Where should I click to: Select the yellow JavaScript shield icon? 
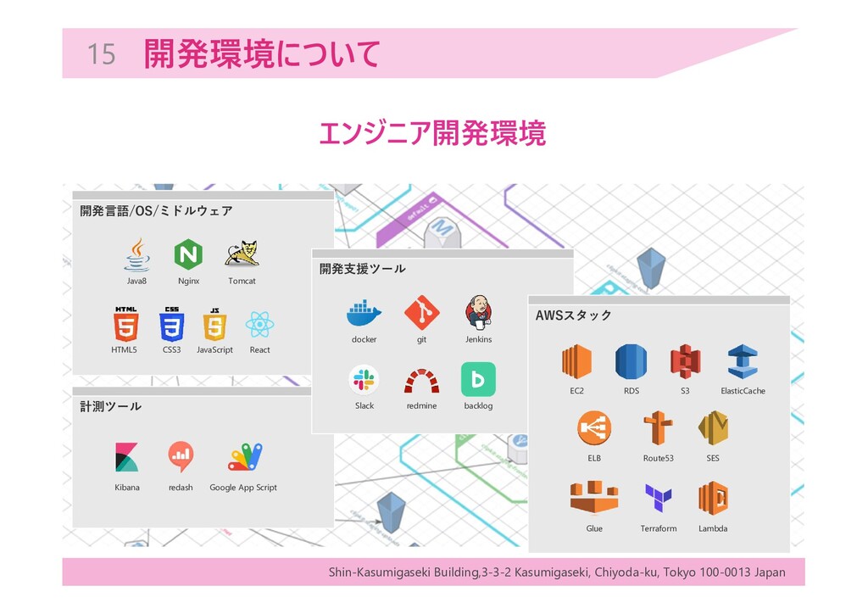click(214, 324)
